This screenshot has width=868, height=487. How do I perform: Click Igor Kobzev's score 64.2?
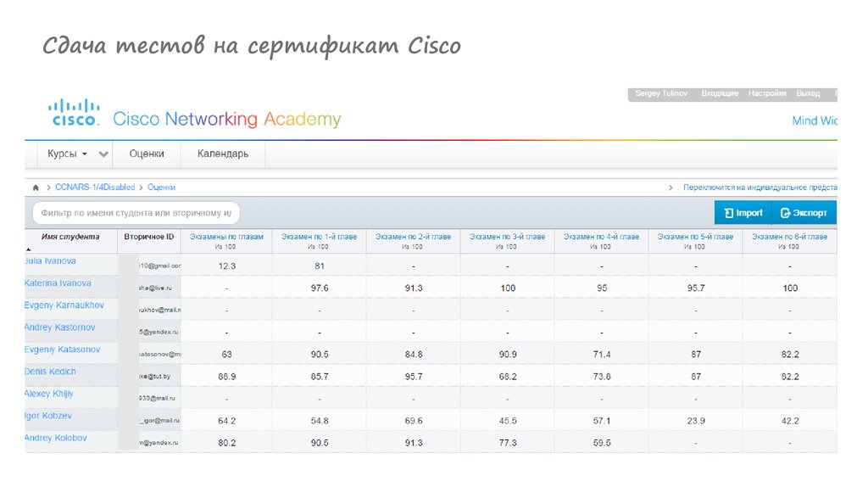coord(227,421)
